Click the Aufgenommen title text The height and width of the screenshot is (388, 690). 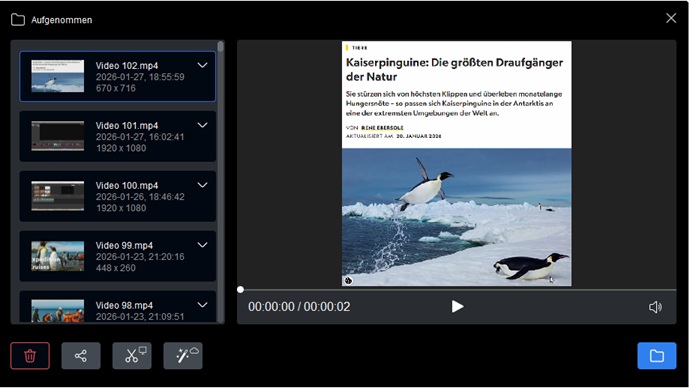pos(62,20)
